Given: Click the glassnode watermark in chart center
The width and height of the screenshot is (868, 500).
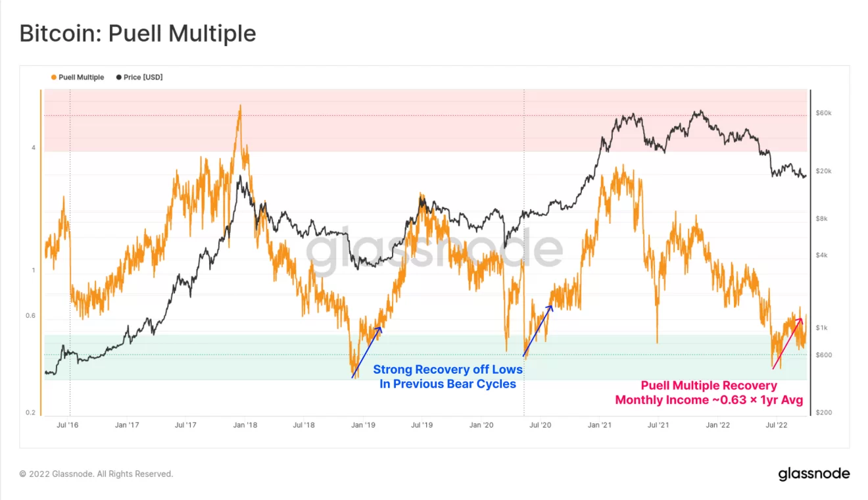Looking at the screenshot, I should click(x=434, y=251).
